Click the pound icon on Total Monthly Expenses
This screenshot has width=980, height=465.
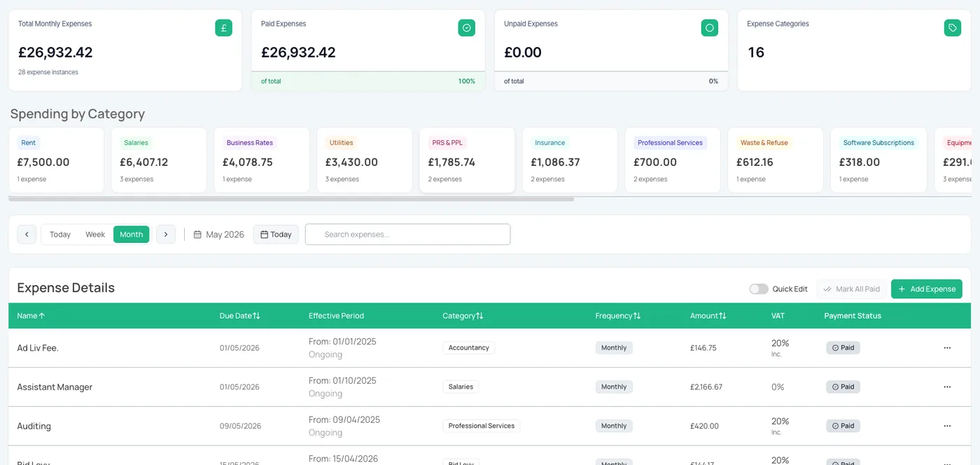click(223, 28)
